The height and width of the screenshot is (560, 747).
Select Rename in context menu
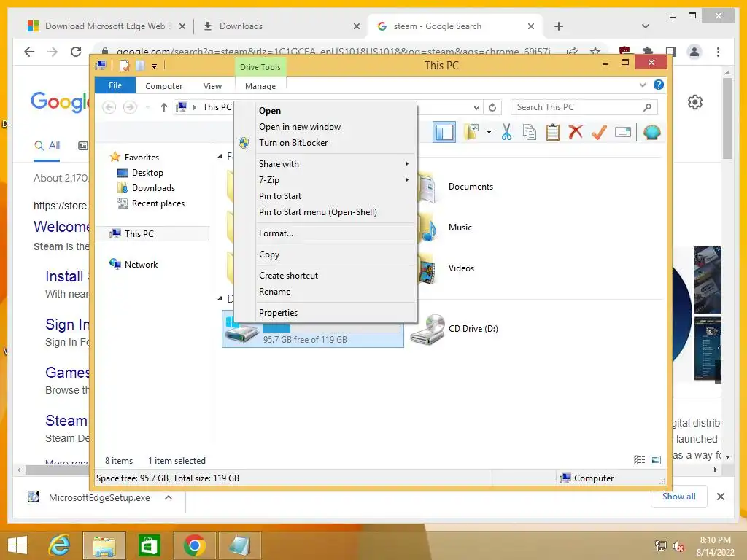[x=325, y=292]
